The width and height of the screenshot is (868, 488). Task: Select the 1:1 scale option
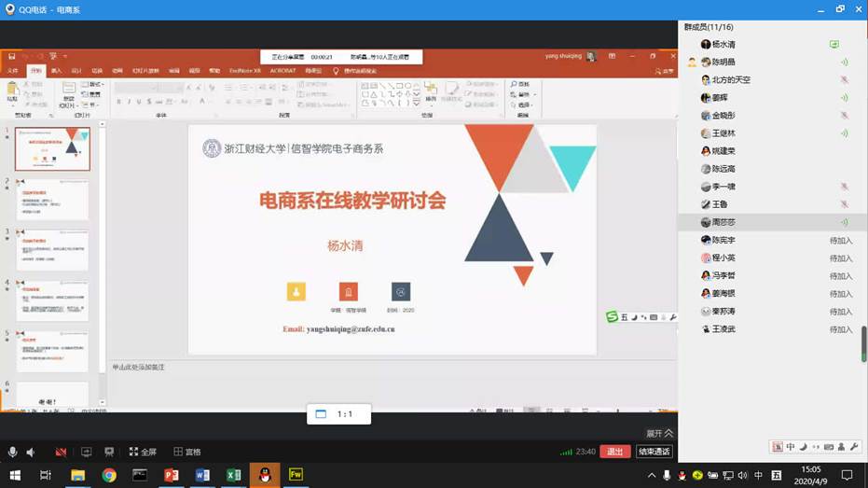coord(338,414)
